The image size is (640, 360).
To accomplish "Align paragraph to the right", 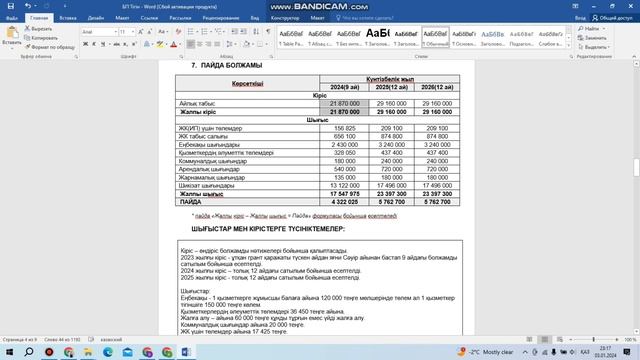I will tap(208, 44).
